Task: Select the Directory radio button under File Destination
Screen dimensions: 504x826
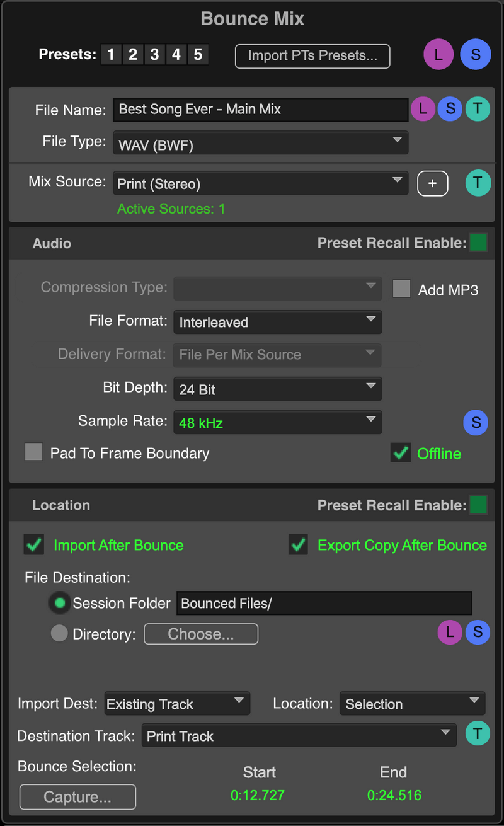Action: point(60,634)
